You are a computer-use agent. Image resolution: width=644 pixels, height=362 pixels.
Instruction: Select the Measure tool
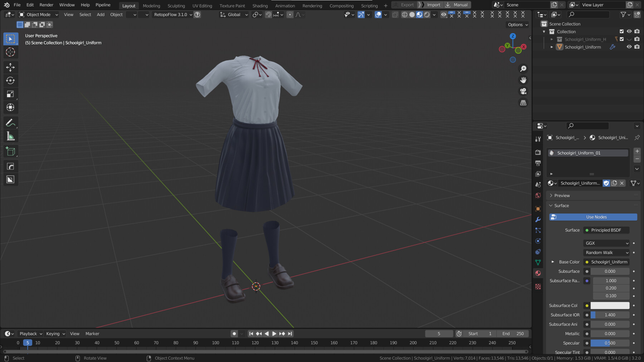pyautogui.click(x=11, y=136)
